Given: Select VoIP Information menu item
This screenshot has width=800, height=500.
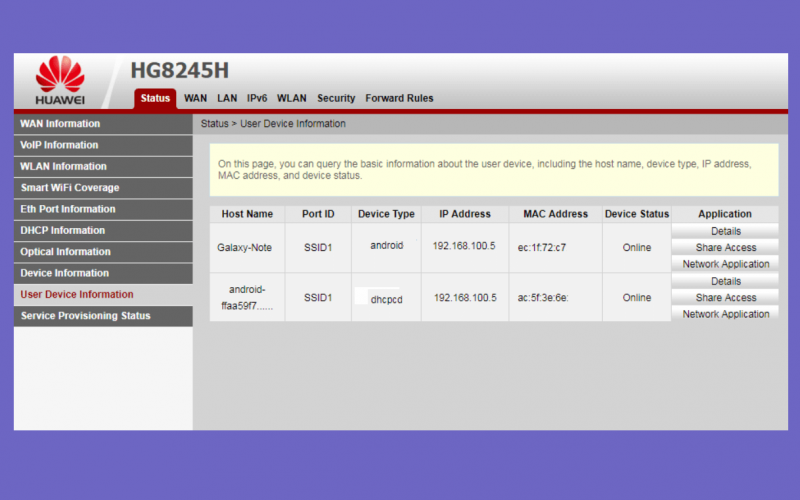Looking at the screenshot, I should [x=103, y=145].
